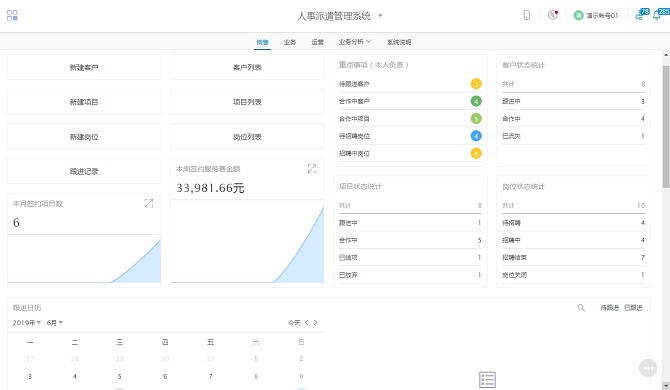Open the 2019年 year dropdown
This screenshot has height=390, width=670.
[x=26, y=323]
